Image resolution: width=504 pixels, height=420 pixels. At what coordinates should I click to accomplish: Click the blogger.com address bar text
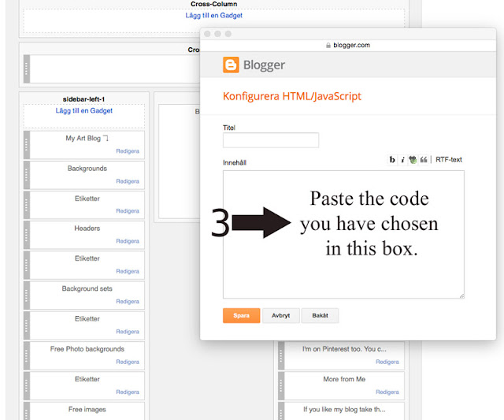click(352, 46)
